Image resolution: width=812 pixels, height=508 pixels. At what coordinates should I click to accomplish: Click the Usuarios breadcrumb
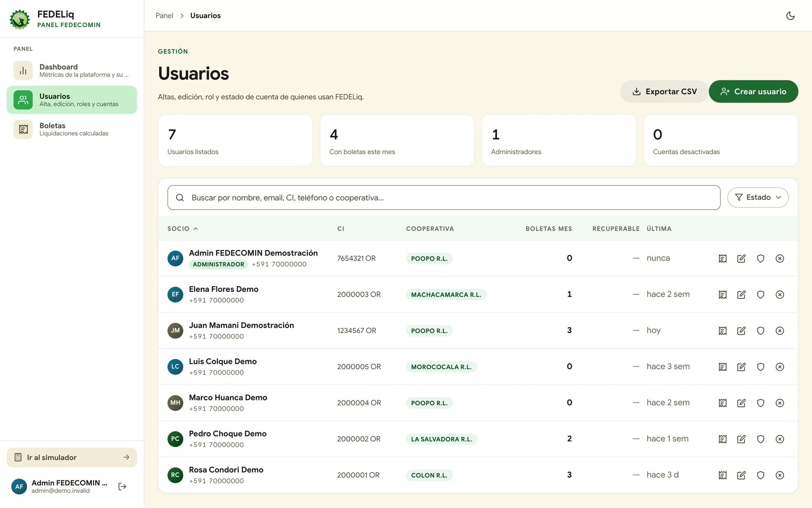click(205, 16)
